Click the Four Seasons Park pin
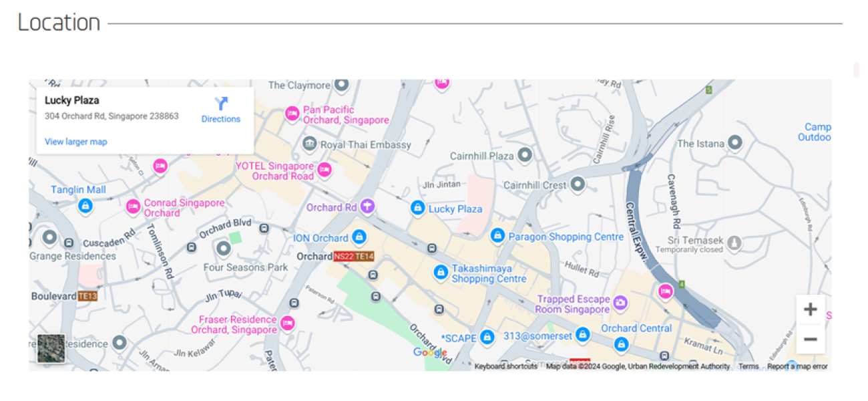The height and width of the screenshot is (401, 868). 224,249
